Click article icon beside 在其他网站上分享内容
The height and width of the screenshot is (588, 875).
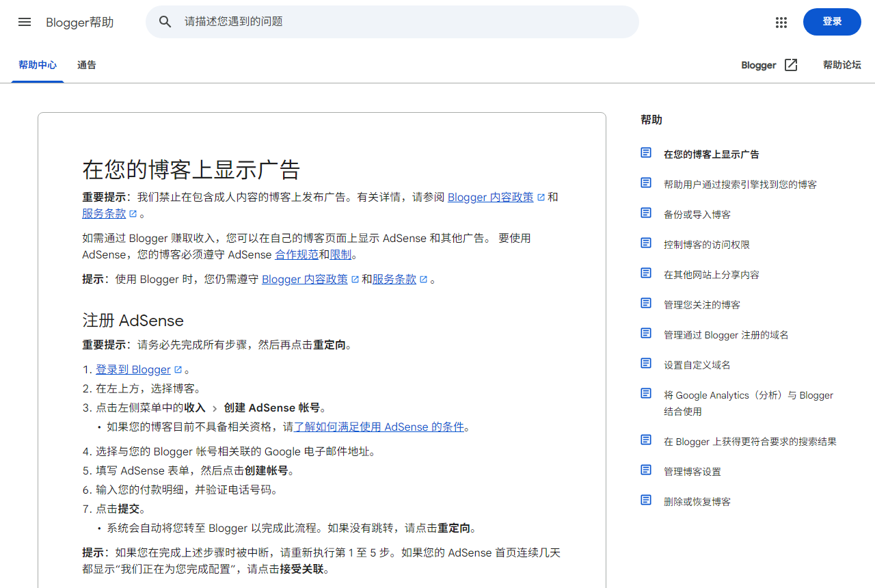[x=646, y=273]
